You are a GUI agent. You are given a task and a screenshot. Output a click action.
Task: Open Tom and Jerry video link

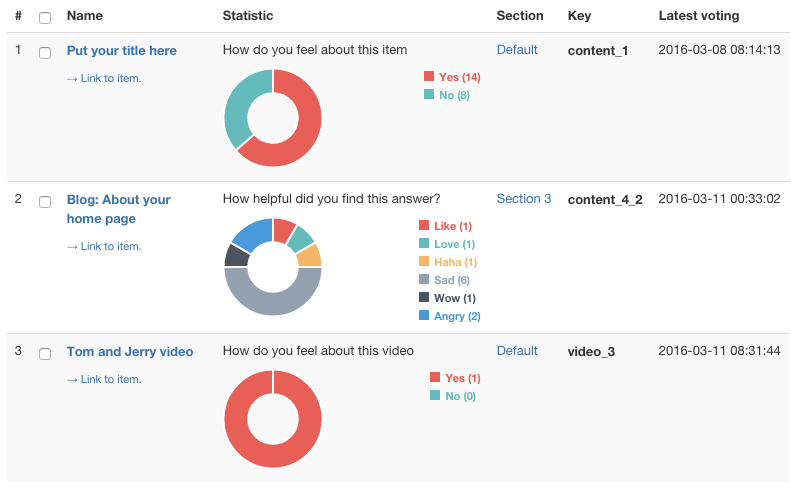coord(130,351)
